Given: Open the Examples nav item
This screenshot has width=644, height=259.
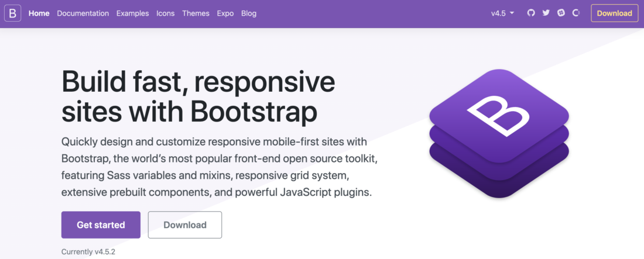Looking at the screenshot, I should [133, 13].
